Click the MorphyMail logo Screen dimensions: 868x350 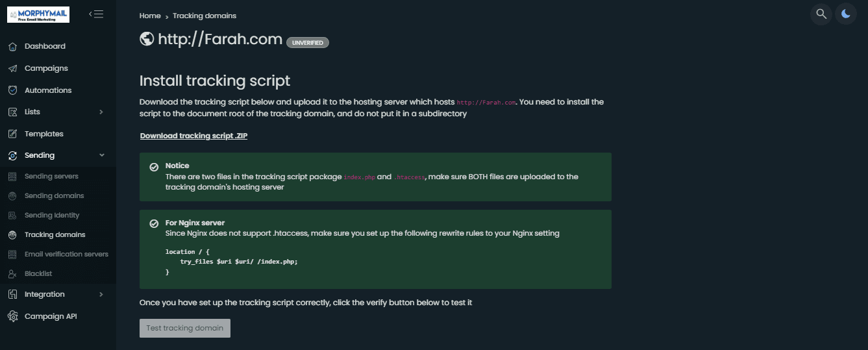(x=38, y=14)
